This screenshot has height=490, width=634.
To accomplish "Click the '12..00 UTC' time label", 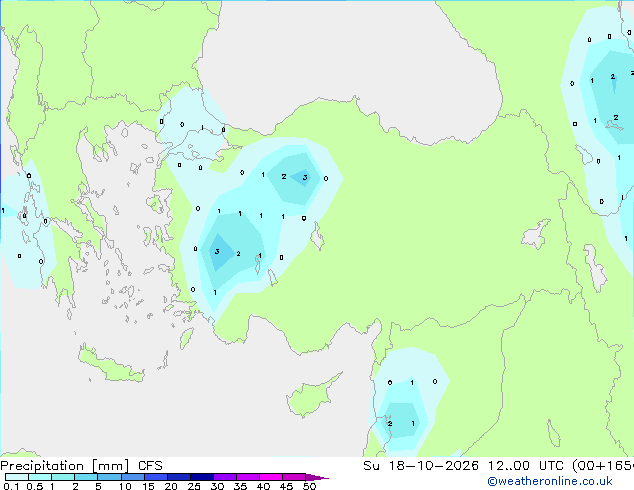I will (x=525, y=466).
